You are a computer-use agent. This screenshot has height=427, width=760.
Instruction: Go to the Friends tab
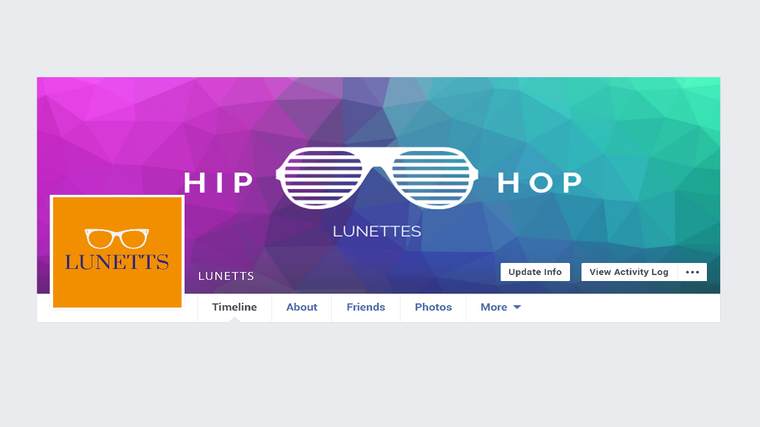coord(366,307)
